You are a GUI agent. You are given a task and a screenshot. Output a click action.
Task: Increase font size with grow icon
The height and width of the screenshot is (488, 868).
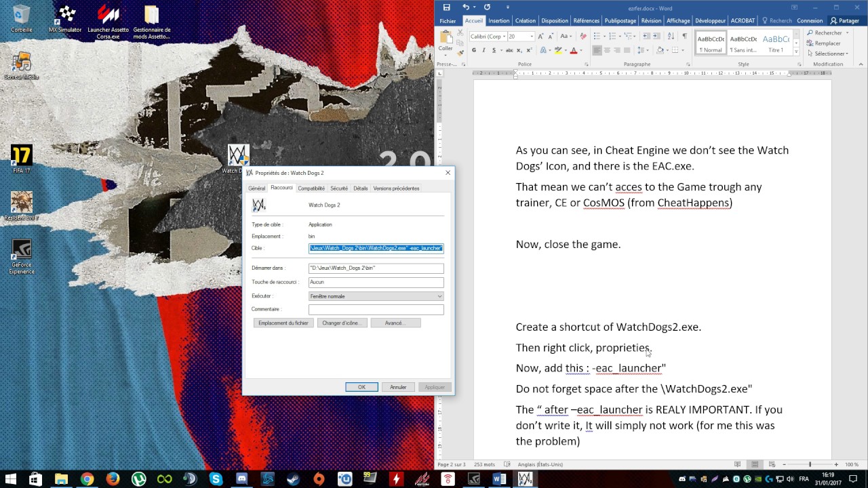pos(540,36)
